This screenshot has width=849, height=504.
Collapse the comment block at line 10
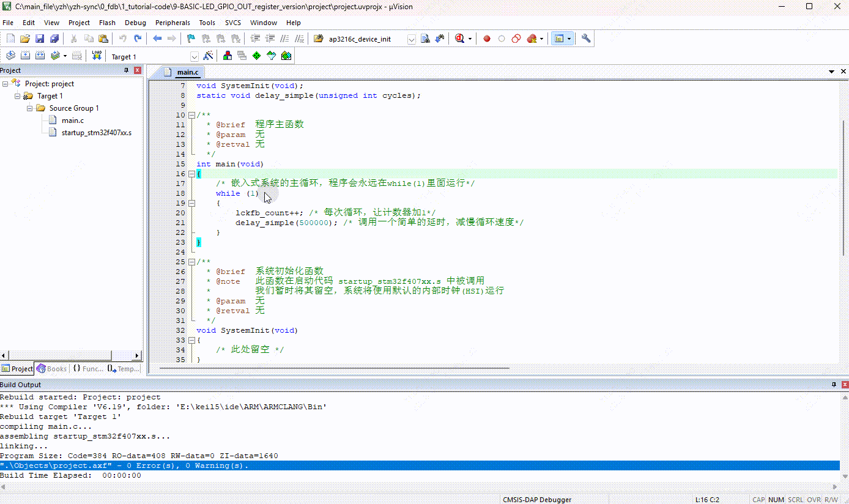click(x=191, y=115)
